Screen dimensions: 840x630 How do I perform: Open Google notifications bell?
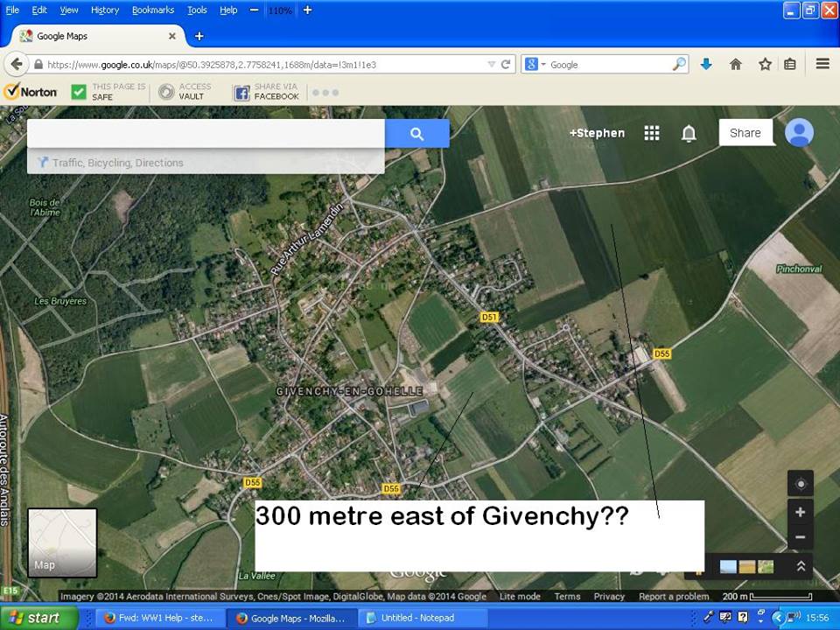click(x=689, y=133)
